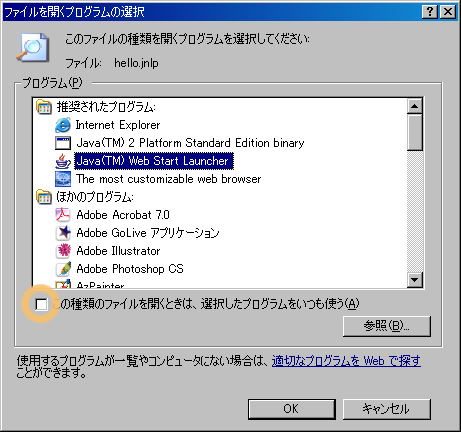Select the Adobe Illustrator list entry

click(x=118, y=251)
